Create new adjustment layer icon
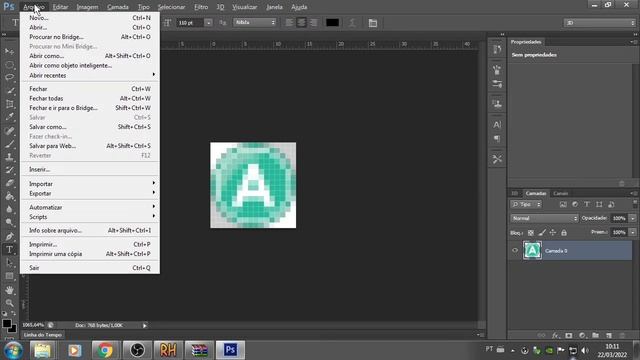This screenshot has width=640, height=360. click(582, 336)
